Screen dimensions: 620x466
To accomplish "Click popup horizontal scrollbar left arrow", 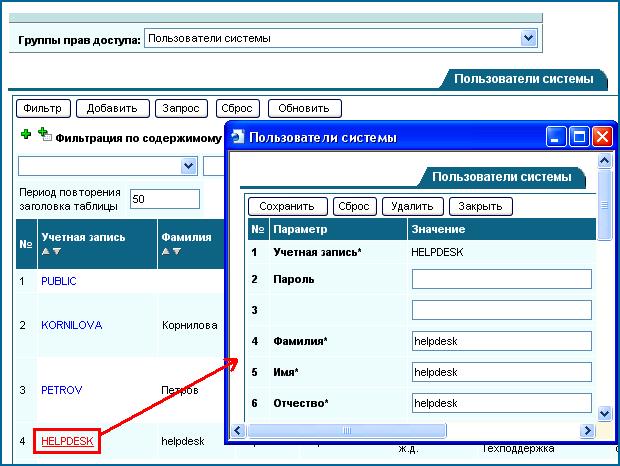I will coord(238,430).
